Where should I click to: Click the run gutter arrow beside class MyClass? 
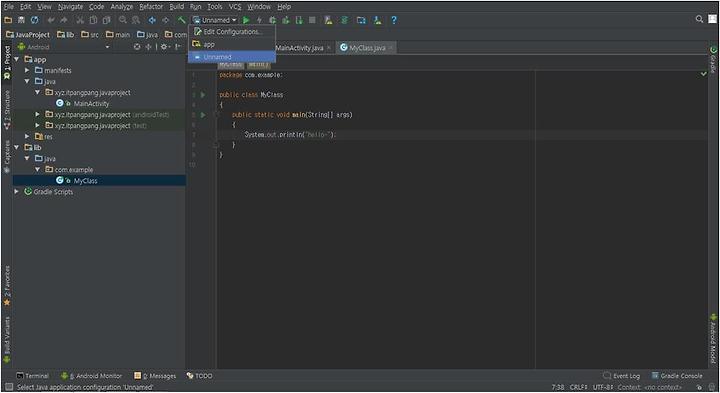(203, 95)
